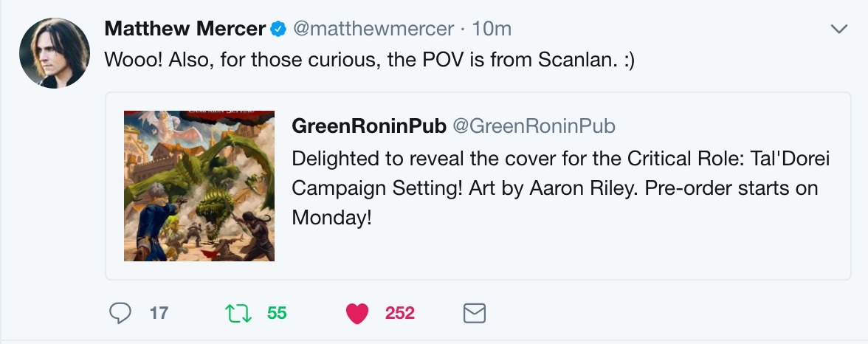The height and width of the screenshot is (344, 868).
Task: Click the green retweet arrows icon
Action: (236, 314)
